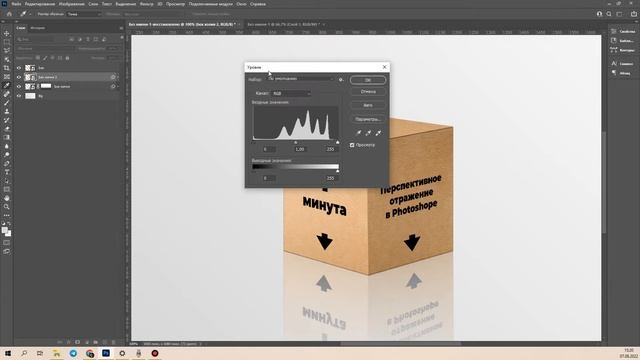The height and width of the screenshot is (360, 640).
Task: Click the Home icon in options bar
Action: click(9, 14)
